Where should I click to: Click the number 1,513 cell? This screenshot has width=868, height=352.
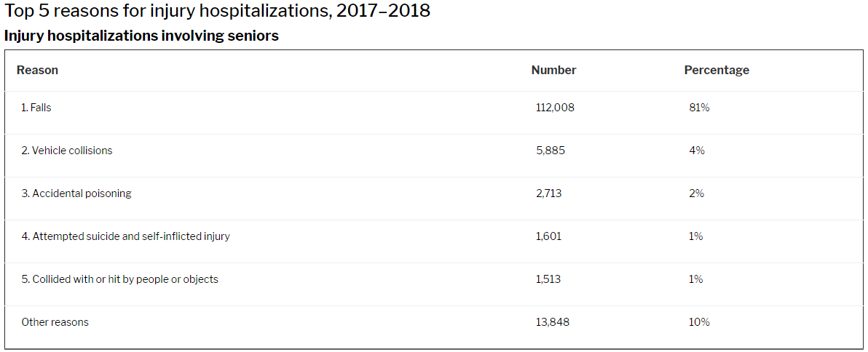pyautogui.click(x=548, y=279)
